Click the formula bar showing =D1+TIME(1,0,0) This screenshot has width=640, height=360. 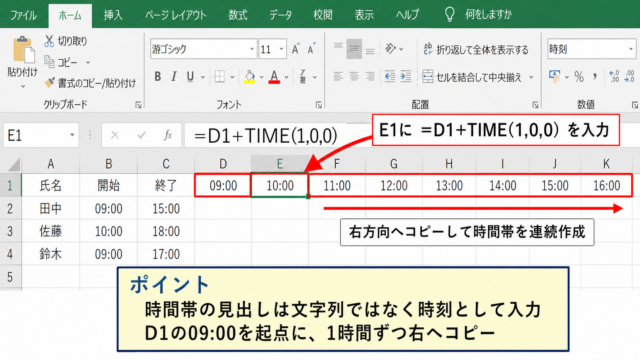(278, 136)
